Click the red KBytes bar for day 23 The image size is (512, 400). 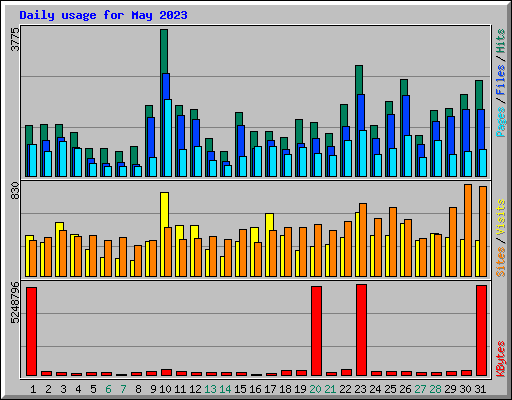tap(362, 330)
